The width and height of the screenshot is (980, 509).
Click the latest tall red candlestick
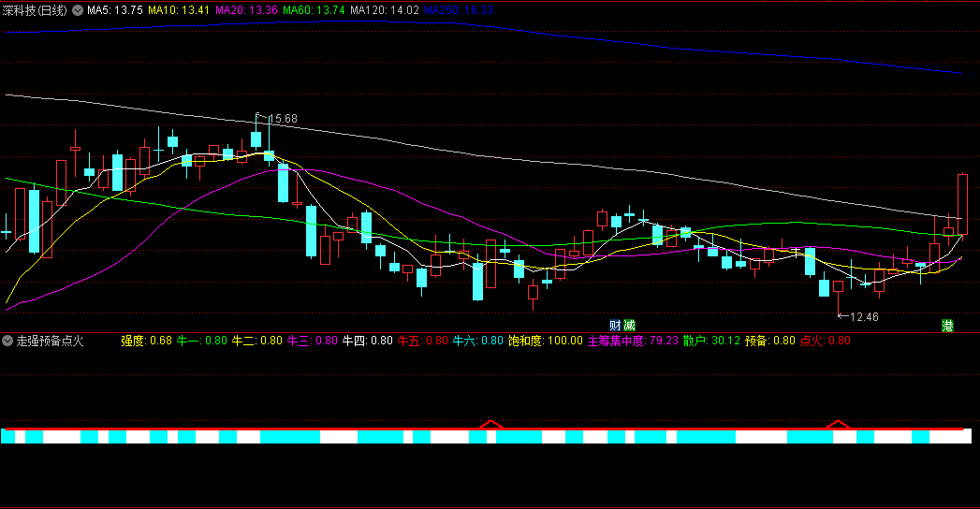coord(962,206)
